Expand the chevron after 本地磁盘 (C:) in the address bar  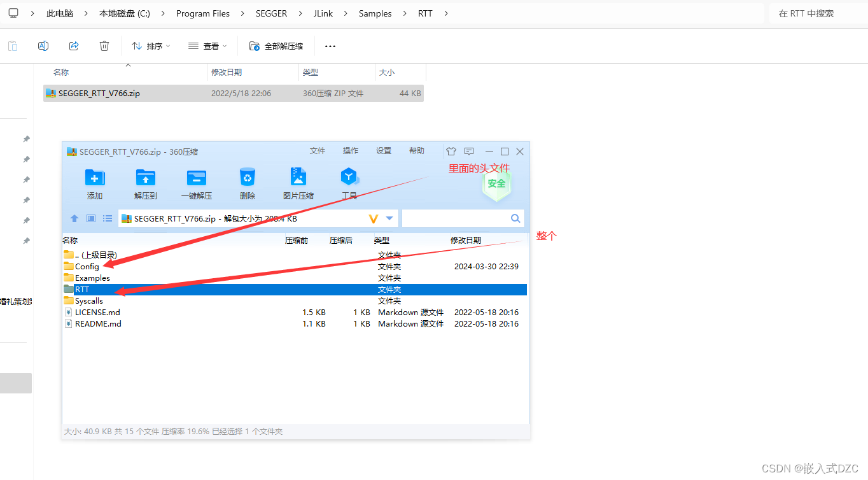click(x=163, y=13)
